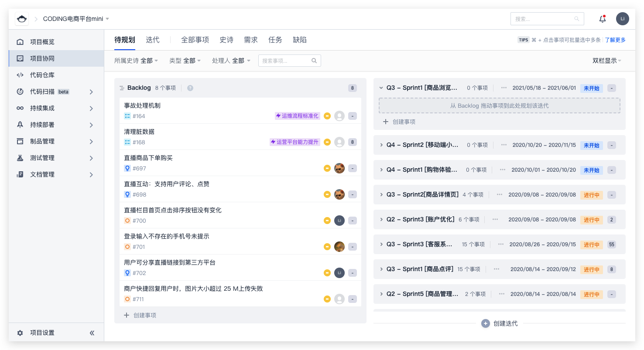Open the 处理人 filter dropdown
The height and width of the screenshot is (350, 644).
pos(231,61)
